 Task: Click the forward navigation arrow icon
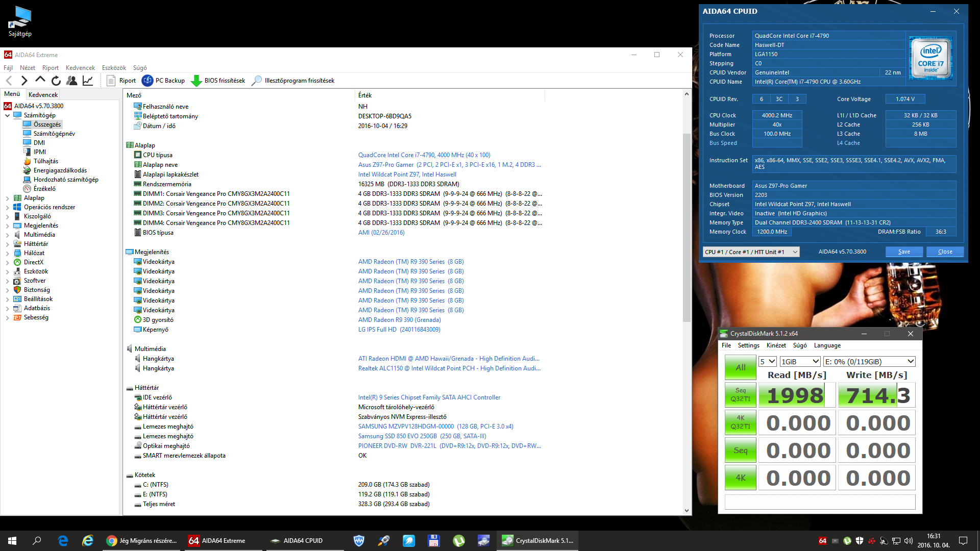point(24,81)
